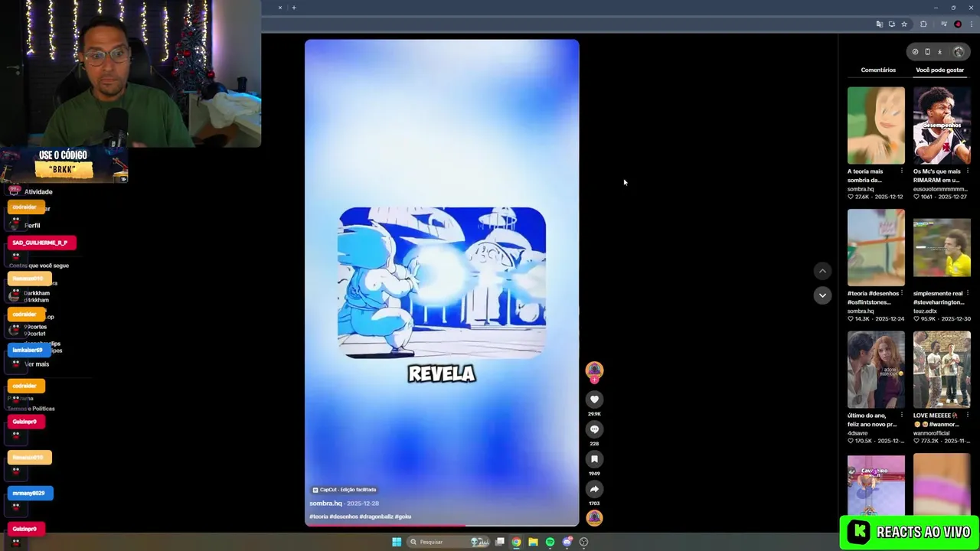Viewport: 980px width, 551px height.
Task: Switch to the Comentários tab
Action: (878, 70)
